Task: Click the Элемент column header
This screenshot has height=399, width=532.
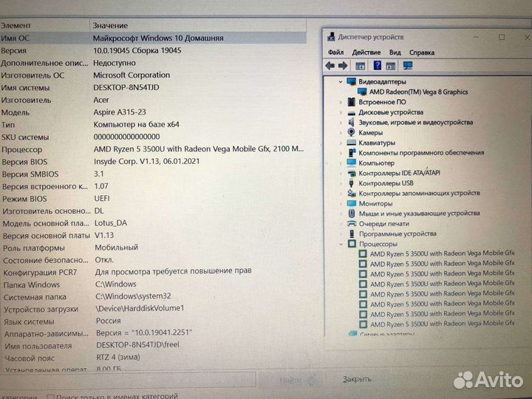Action: click(x=44, y=25)
